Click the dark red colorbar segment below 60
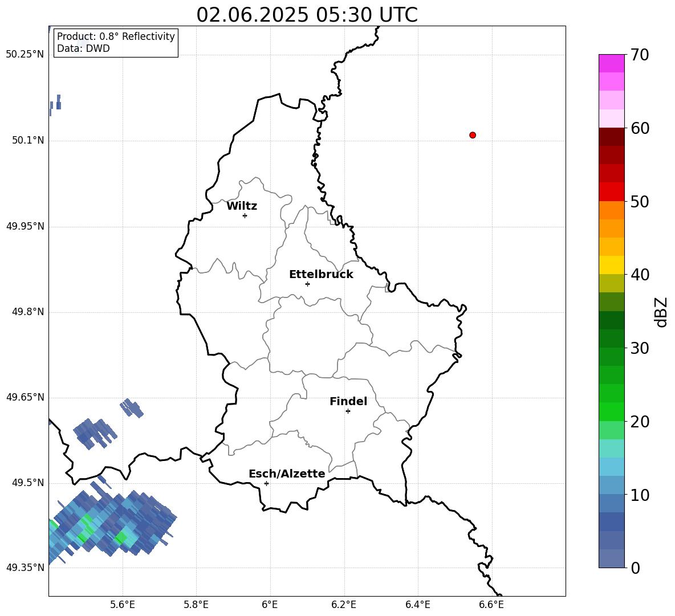 pos(612,137)
